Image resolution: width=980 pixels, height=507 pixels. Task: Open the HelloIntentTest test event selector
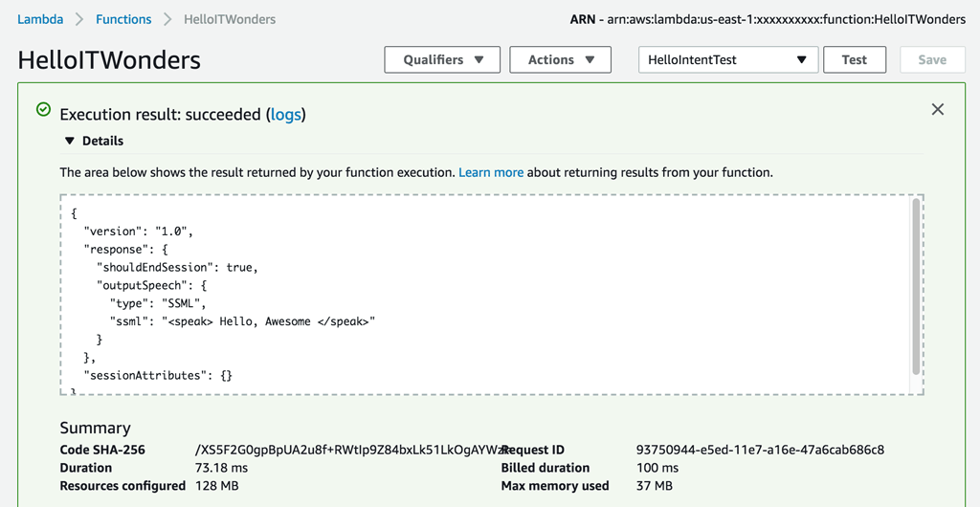click(727, 59)
